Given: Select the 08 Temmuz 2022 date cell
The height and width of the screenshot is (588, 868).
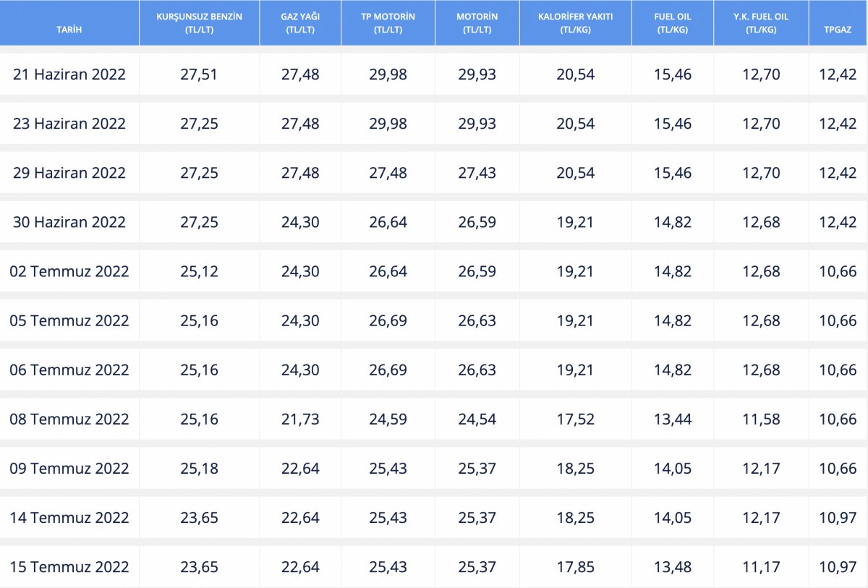Looking at the screenshot, I should tap(69, 419).
